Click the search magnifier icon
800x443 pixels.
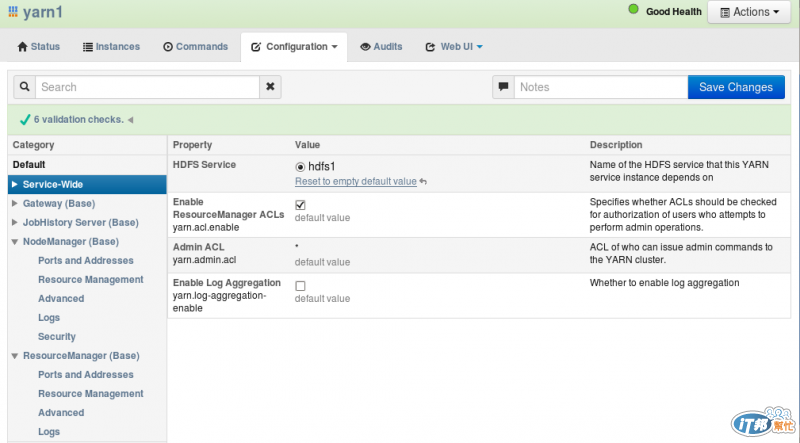coord(24,87)
